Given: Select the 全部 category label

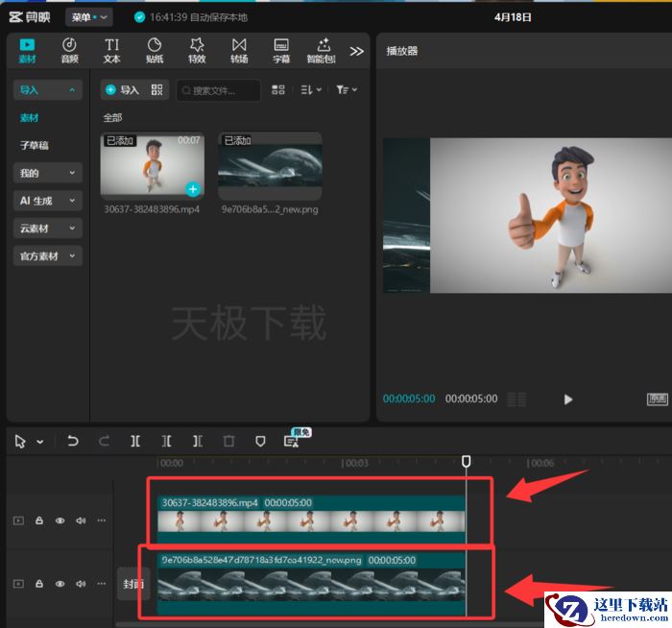Looking at the screenshot, I should pos(112,117).
